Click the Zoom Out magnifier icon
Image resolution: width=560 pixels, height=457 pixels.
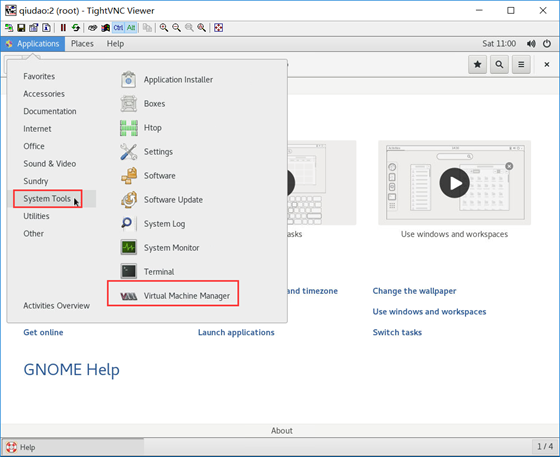pyautogui.click(x=176, y=28)
